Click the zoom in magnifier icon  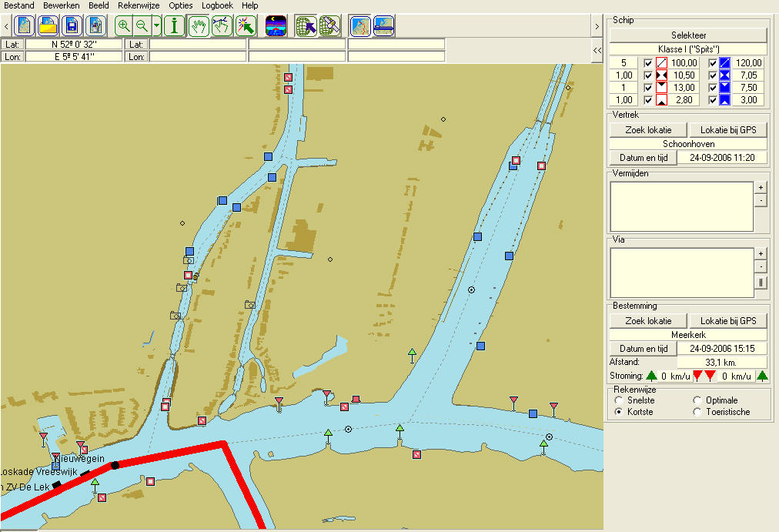click(124, 26)
